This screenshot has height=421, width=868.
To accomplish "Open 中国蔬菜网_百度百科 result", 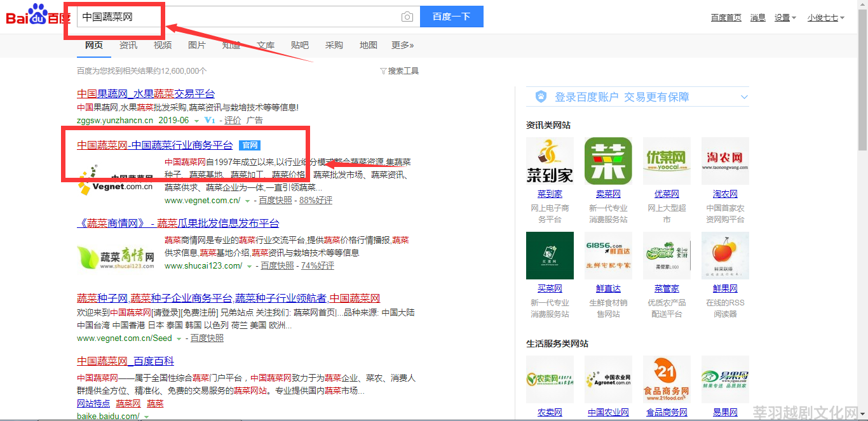I will [125, 361].
